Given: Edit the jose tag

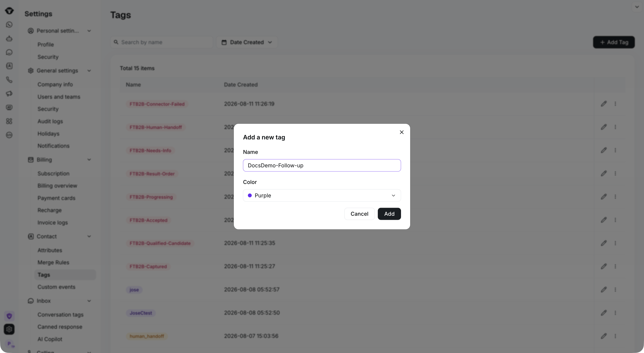Looking at the screenshot, I should point(604,290).
